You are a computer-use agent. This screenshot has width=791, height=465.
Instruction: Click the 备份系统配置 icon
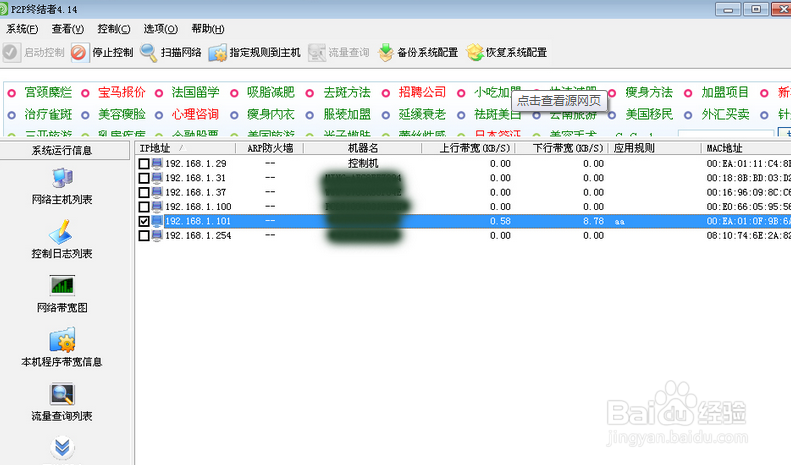point(385,52)
